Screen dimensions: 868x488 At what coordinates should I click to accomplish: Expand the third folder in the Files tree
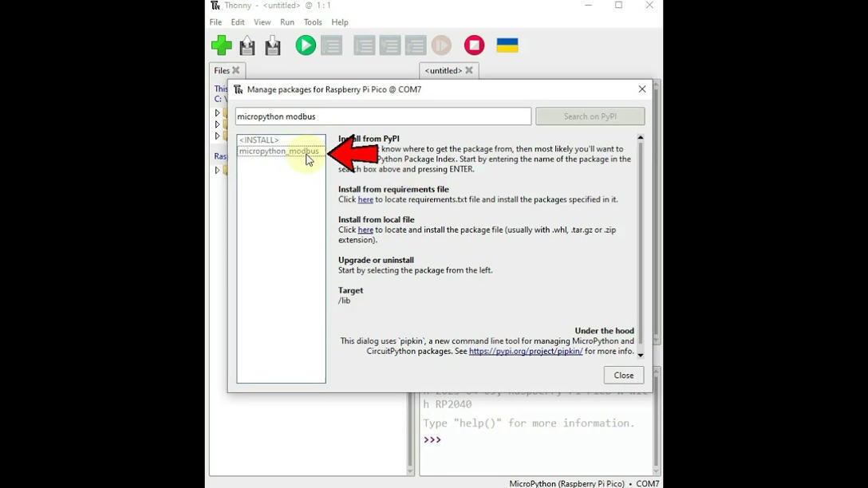point(216,135)
